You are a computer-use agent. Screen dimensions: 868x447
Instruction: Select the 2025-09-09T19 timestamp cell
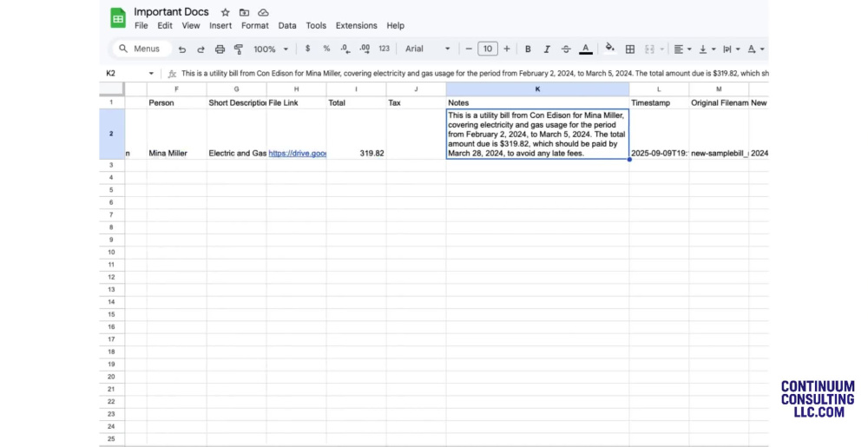coord(659,134)
